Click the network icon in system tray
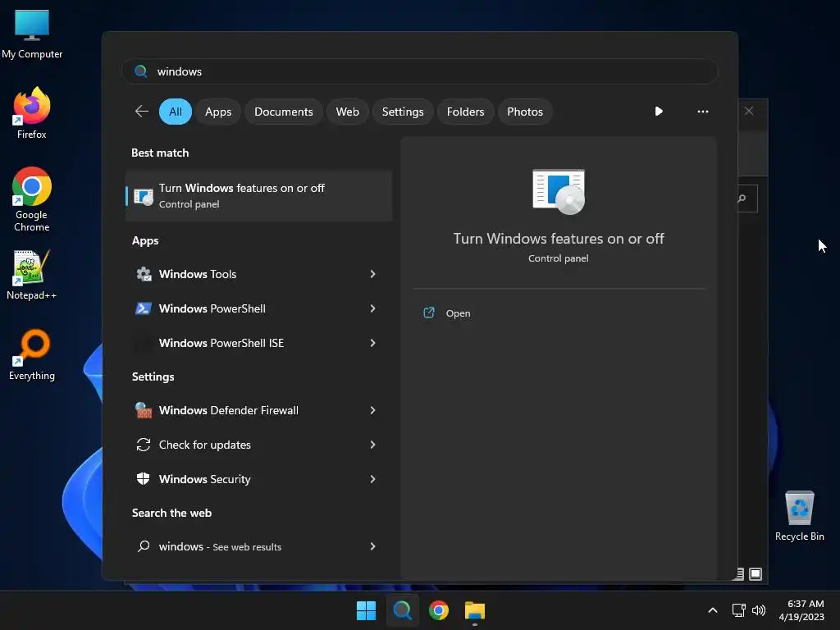Image resolution: width=840 pixels, height=630 pixels. (x=739, y=610)
